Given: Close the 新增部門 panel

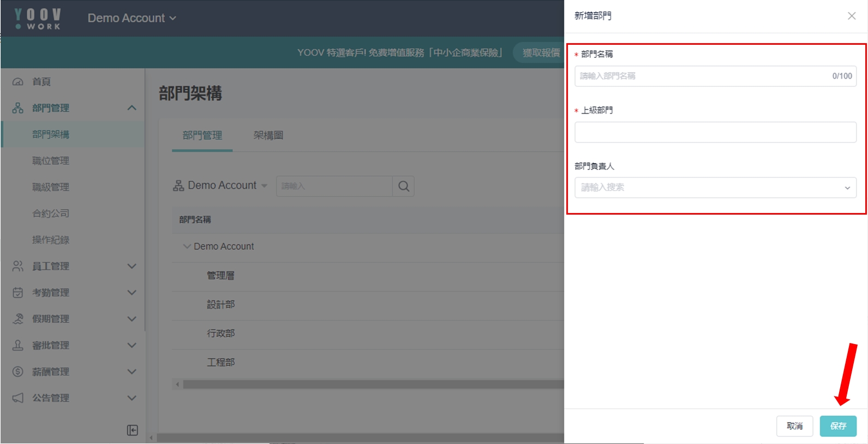Looking at the screenshot, I should 851,16.
